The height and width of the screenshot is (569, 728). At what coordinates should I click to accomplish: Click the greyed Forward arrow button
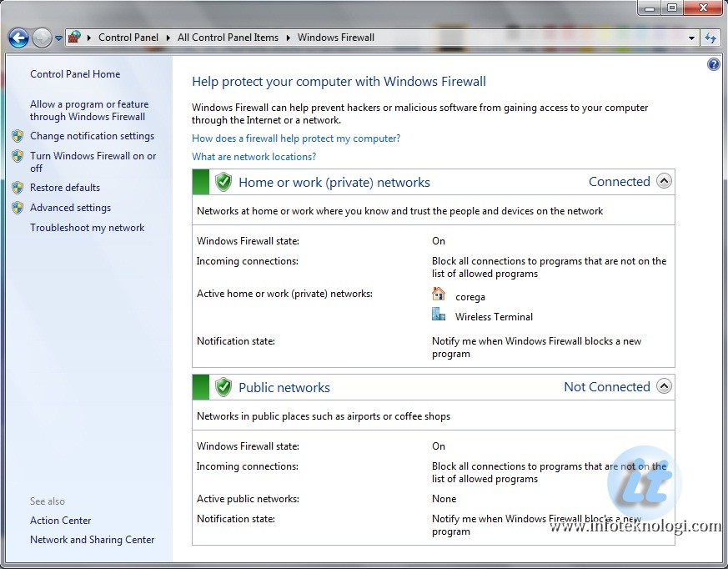(42, 38)
